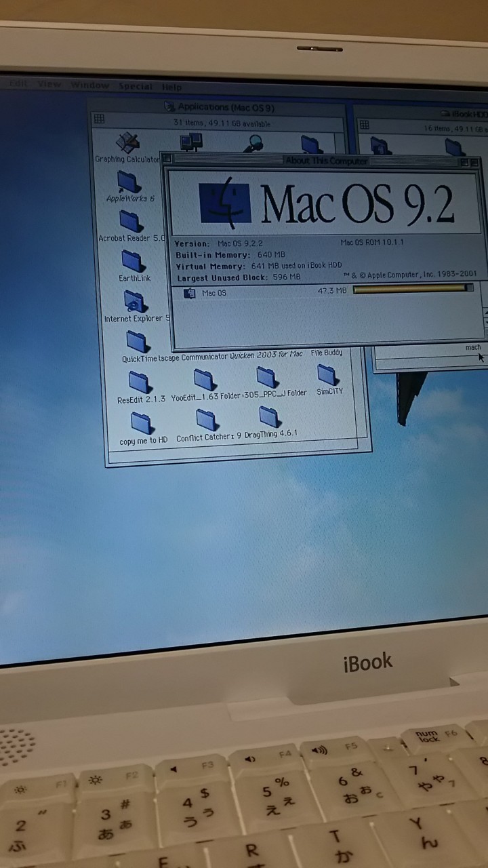Click the iBook HDD window grid icon
Image resolution: width=488 pixels, height=868 pixels.
[x=364, y=125]
